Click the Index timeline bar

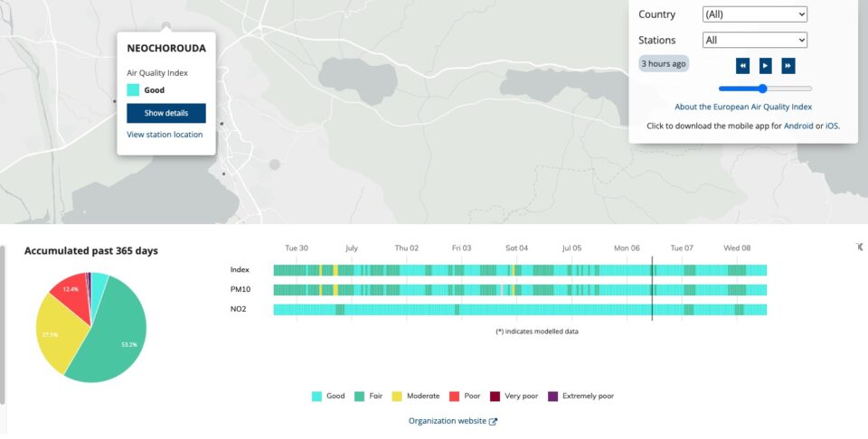click(520, 270)
